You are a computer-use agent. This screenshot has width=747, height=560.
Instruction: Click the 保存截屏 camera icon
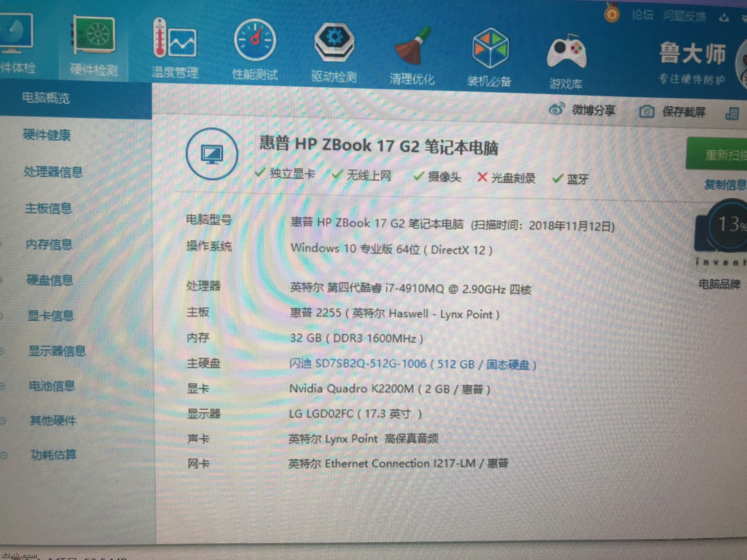(x=646, y=112)
